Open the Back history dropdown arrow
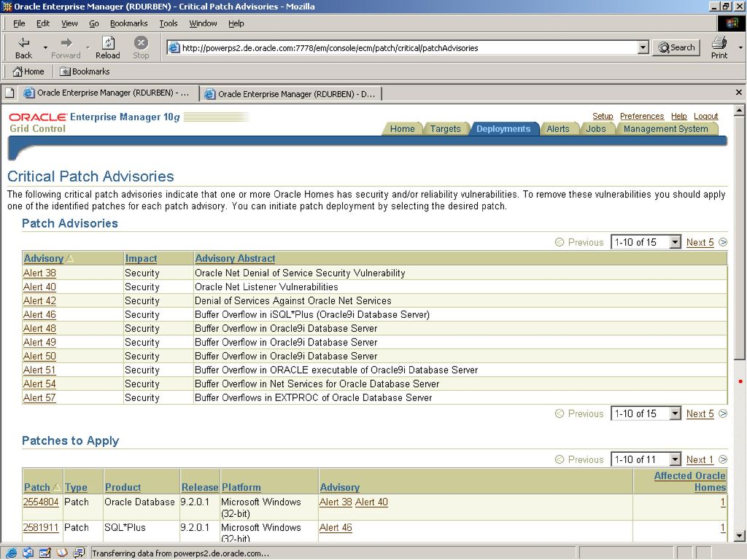Screen dimensions: 747x560 [45, 47]
